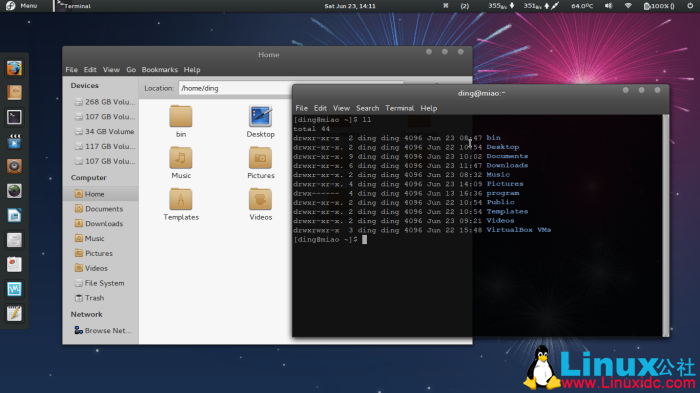Select 117 GB Volume in sidebar
Viewport: 700px width, 393px height.
pyautogui.click(x=104, y=146)
